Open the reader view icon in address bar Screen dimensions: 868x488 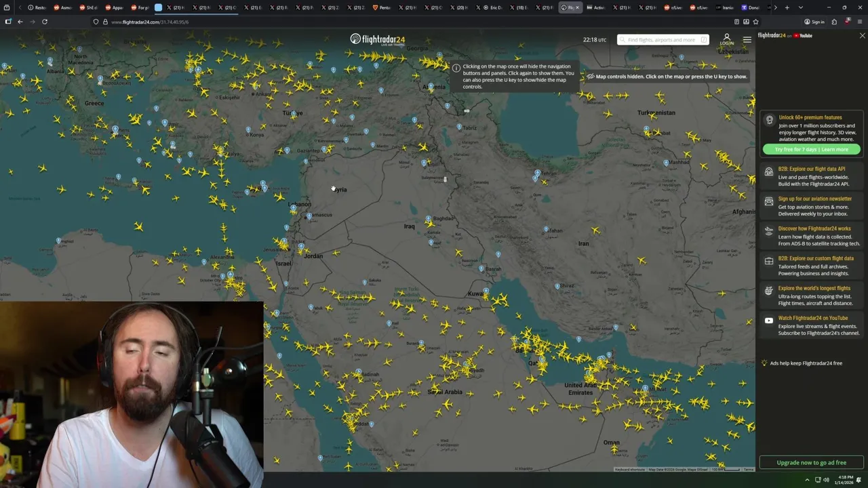point(736,22)
